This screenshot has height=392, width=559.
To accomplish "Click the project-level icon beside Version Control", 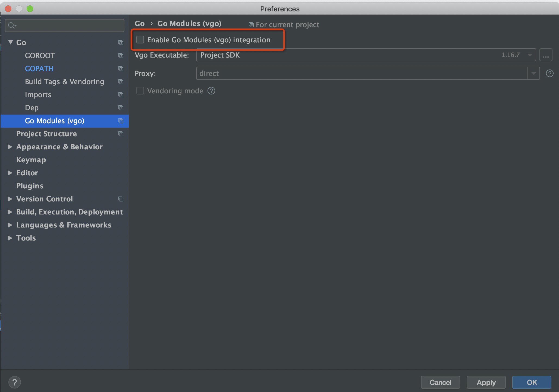I will point(121,199).
